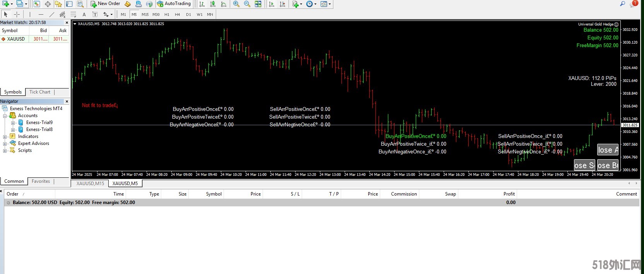Zoom out on the chart
Image resolution: width=644 pixels, height=274 pixels.
click(x=247, y=4)
